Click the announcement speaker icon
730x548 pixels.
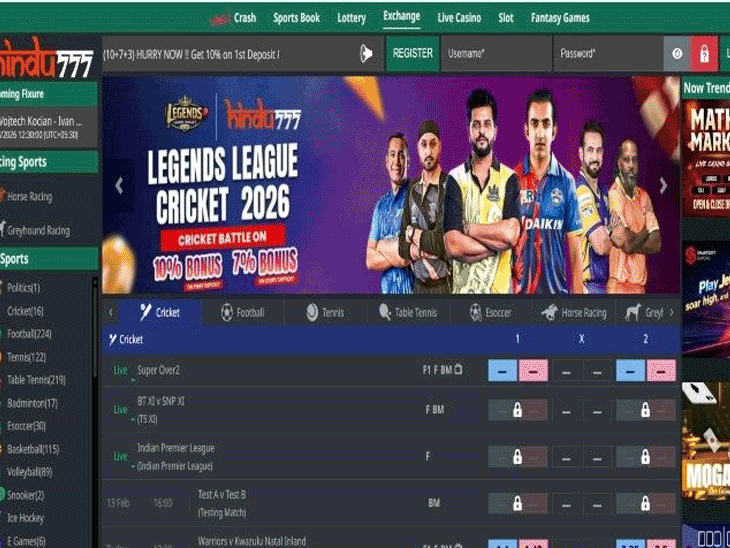click(366, 54)
